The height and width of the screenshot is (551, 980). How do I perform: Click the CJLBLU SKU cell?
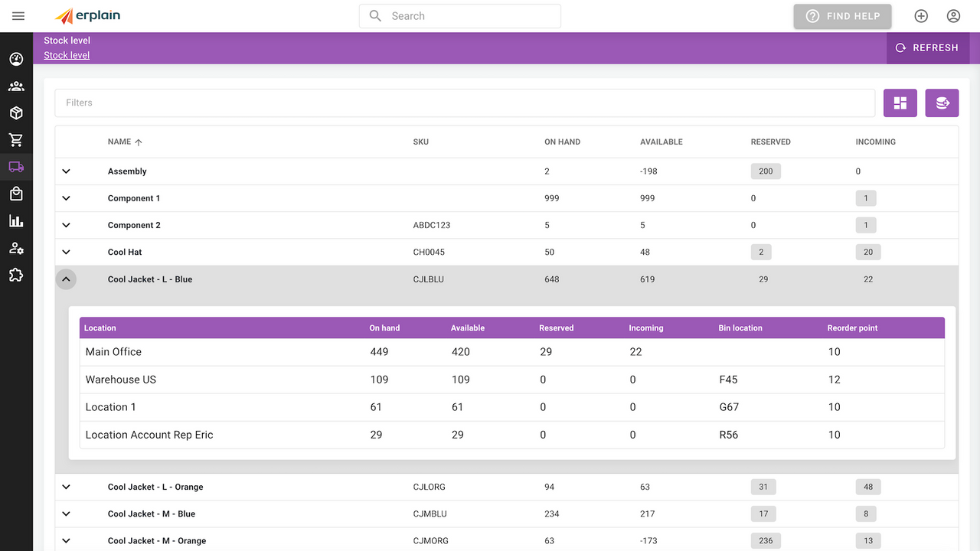coord(428,279)
